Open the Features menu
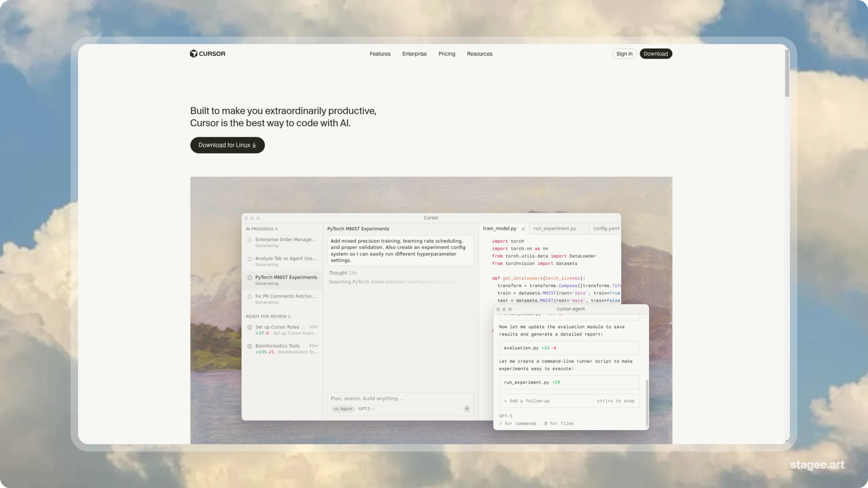The image size is (868, 488). (x=380, y=54)
